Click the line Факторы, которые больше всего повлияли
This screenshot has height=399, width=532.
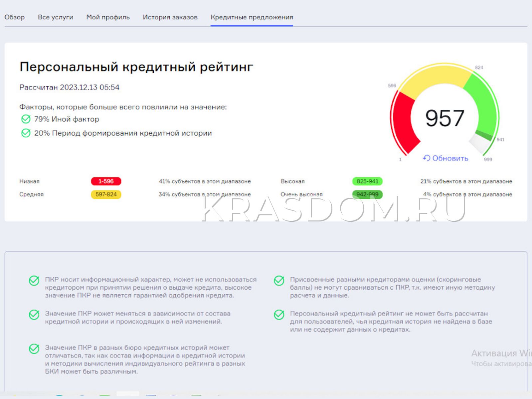[123, 107]
